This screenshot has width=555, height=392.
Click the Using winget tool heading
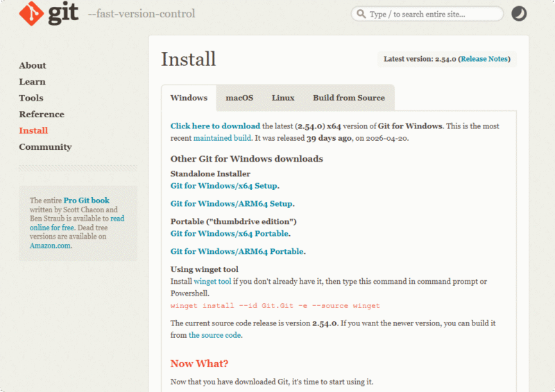click(204, 269)
